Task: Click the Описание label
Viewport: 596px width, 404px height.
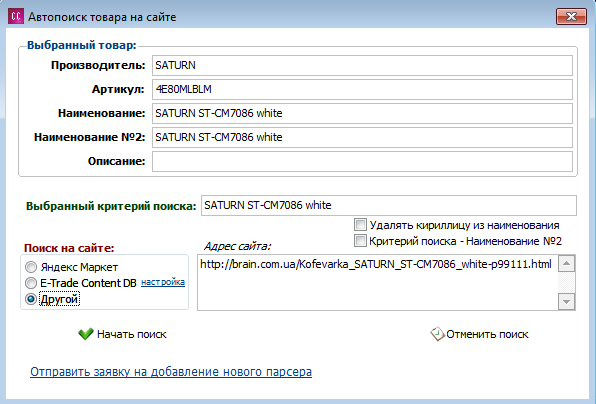Action: [x=116, y=161]
